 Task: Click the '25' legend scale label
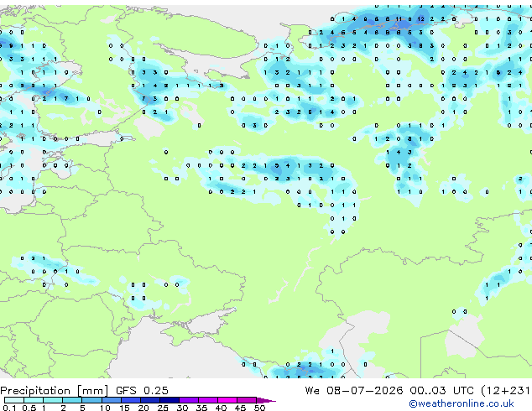pos(163,408)
